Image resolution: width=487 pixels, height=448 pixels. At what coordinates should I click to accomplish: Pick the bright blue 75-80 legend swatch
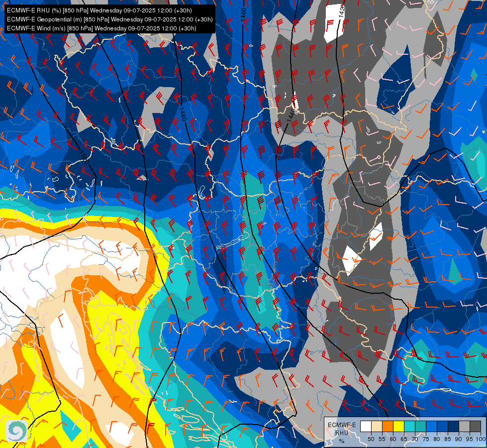coord(431,426)
